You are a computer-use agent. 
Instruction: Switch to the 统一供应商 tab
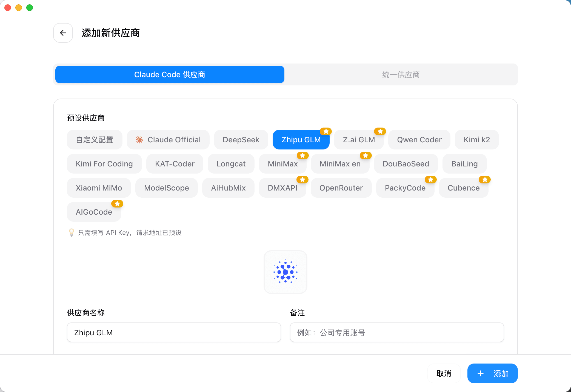(401, 74)
